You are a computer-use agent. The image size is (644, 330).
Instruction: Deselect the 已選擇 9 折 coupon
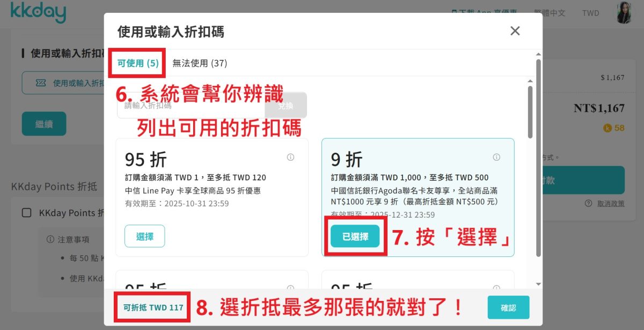tap(355, 236)
